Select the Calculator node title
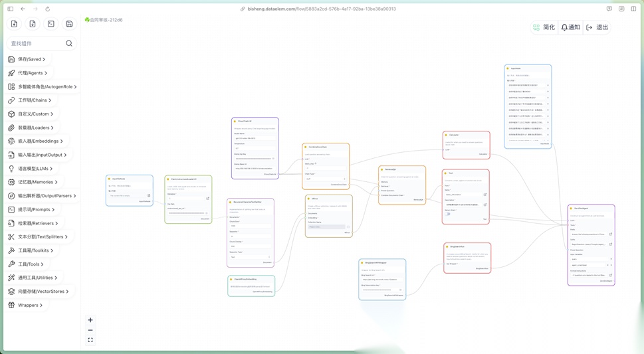 tap(454, 135)
